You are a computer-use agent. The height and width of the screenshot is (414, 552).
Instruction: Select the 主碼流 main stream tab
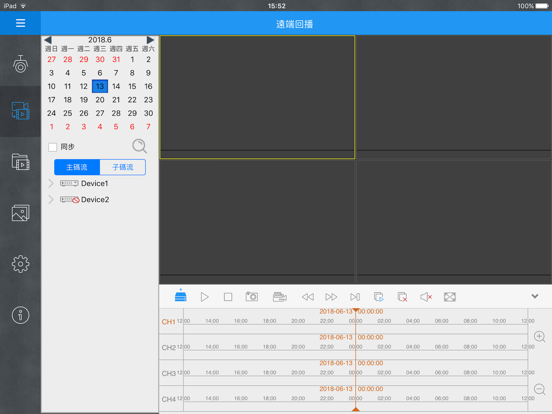(77, 167)
